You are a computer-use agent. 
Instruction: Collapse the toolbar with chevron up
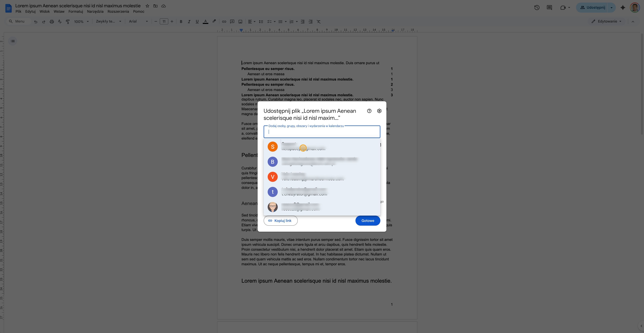(633, 22)
